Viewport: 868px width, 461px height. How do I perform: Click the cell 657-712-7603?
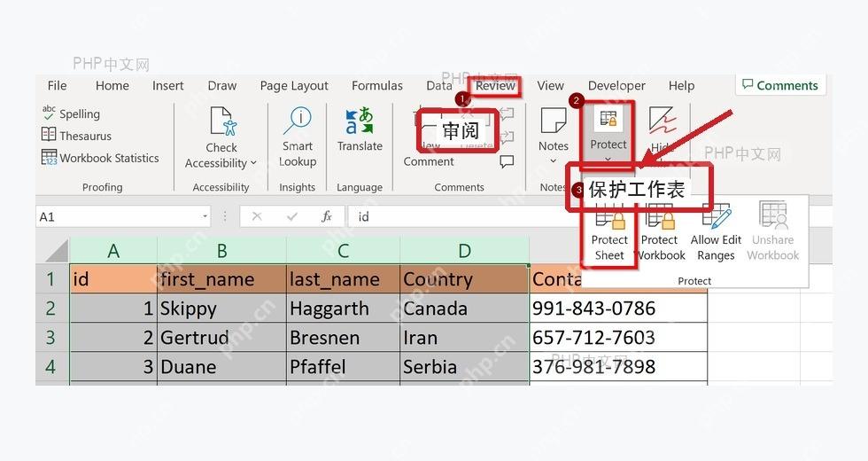click(618, 338)
